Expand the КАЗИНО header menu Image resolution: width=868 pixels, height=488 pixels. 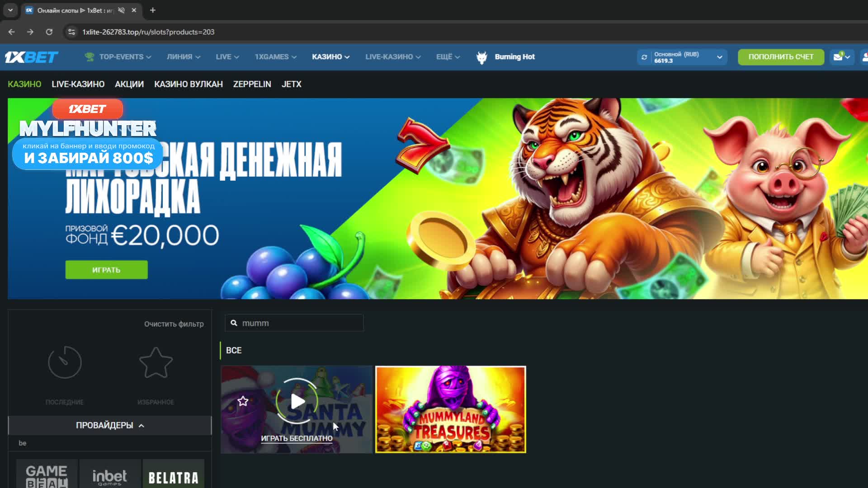[x=331, y=57]
